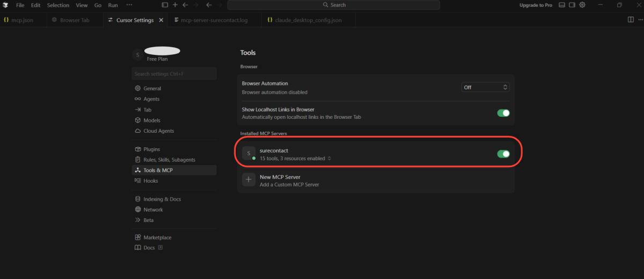Open the Browser Automation dropdown
The image size is (644, 279).
point(485,87)
